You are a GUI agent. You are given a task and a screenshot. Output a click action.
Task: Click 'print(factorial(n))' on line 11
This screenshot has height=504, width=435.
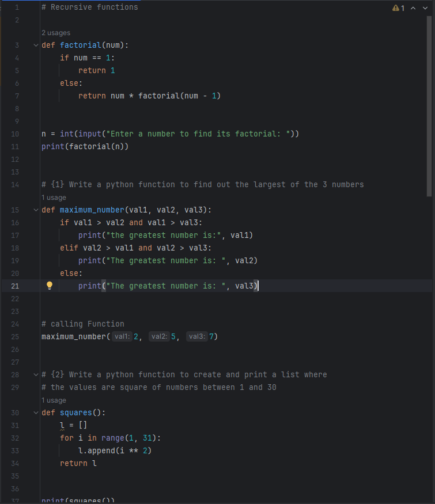click(85, 146)
